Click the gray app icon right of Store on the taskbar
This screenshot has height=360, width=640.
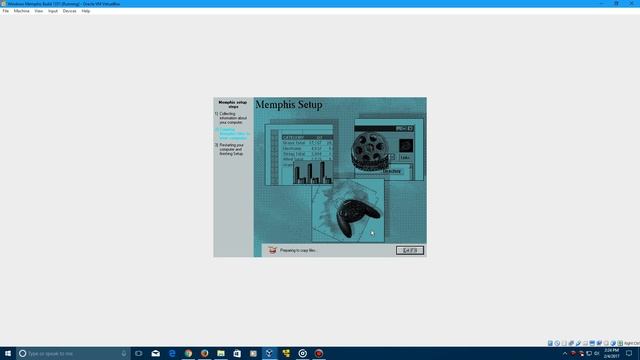(x=253, y=353)
